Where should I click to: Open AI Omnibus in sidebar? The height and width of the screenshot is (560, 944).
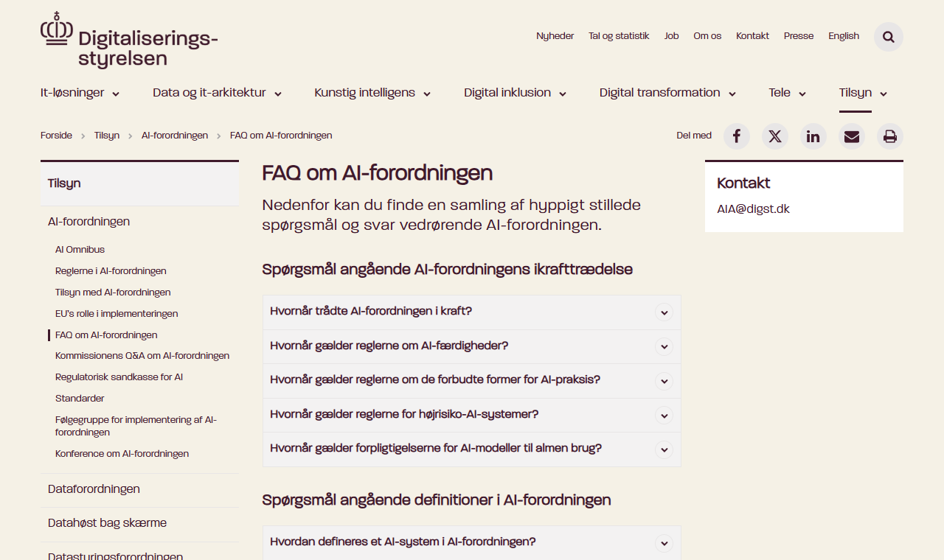[x=80, y=250]
